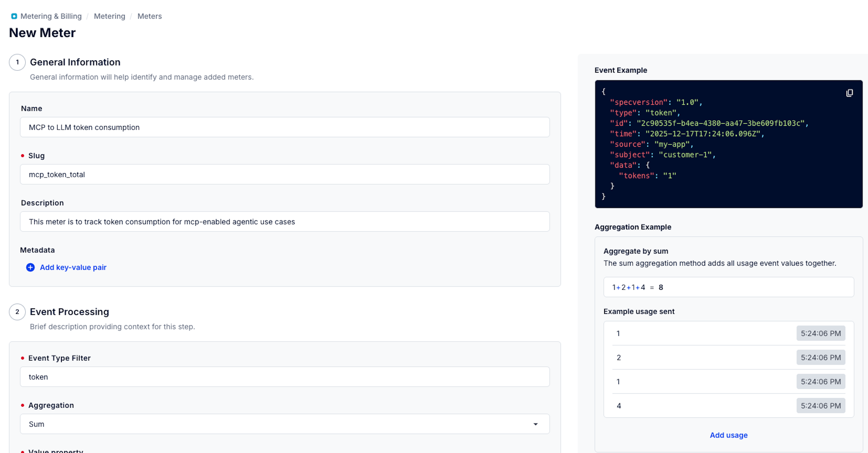Click Add key-value pair link
Screen dimensions: 868x453
tap(73, 267)
